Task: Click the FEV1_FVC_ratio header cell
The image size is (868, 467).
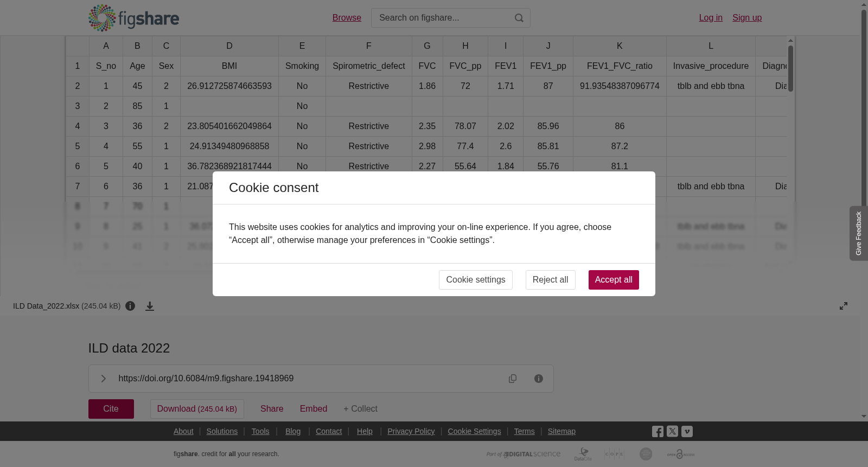Action: click(620, 66)
